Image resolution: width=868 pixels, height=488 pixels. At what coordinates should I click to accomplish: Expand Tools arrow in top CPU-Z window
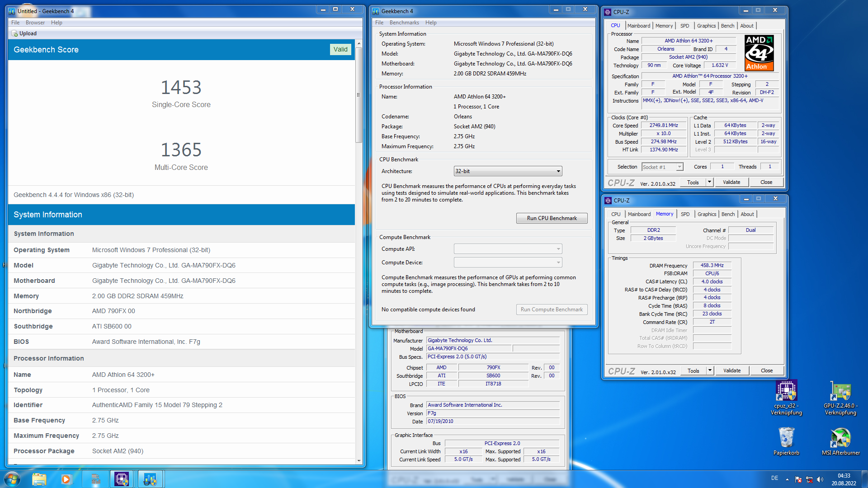click(x=709, y=182)
